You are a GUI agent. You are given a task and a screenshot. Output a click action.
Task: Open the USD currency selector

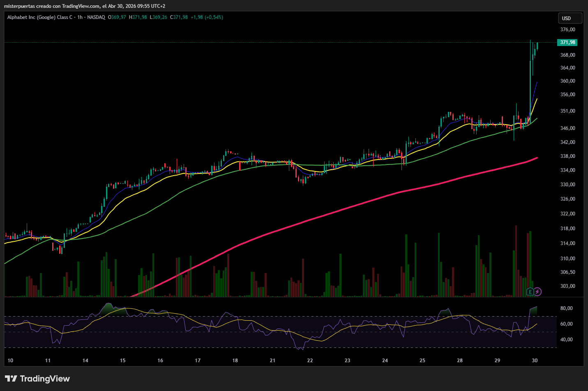click(x=570, y=19)
